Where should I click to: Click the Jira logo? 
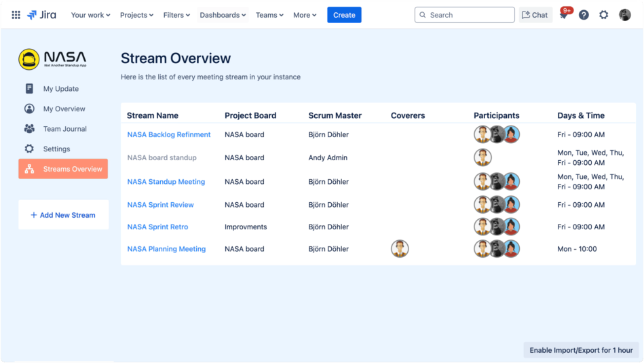pyautogui.click(x=41, y=15)
